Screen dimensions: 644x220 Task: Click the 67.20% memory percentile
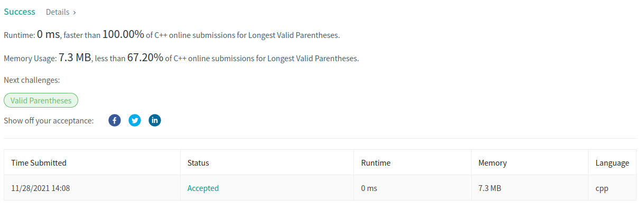pos(145,58)
